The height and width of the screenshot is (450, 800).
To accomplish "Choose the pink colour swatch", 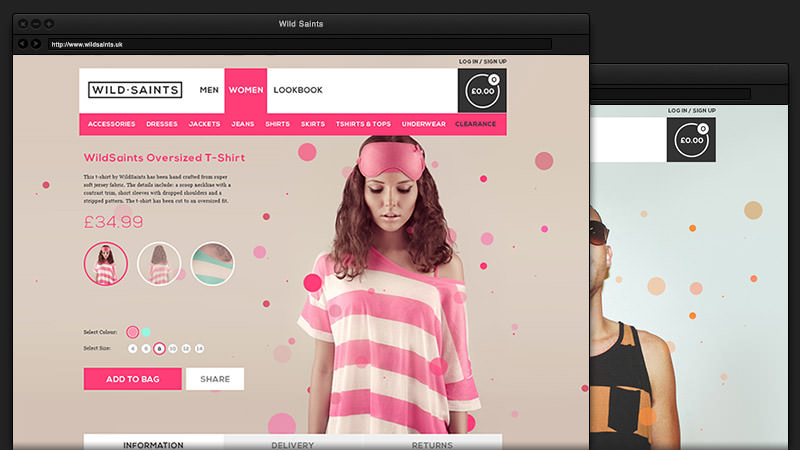I will [x=133, y=332].
